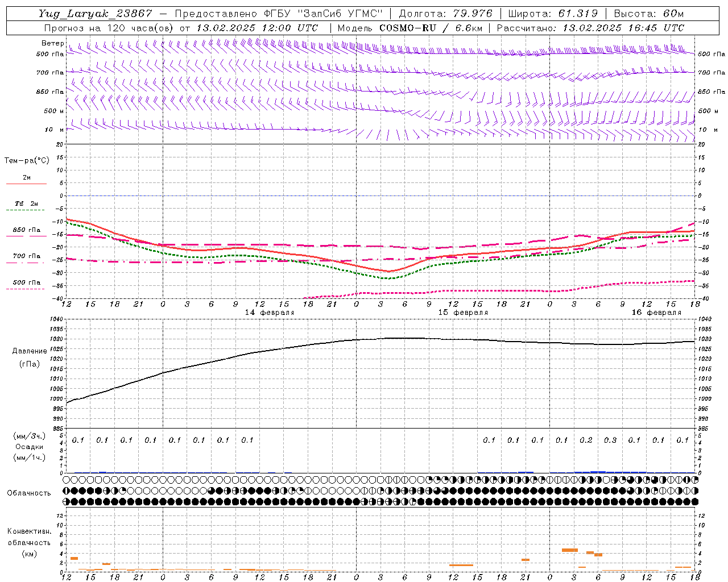Click the Облачность cloud cover label
The height and width of the screenshot is (582, 728).
click(29, 493)
